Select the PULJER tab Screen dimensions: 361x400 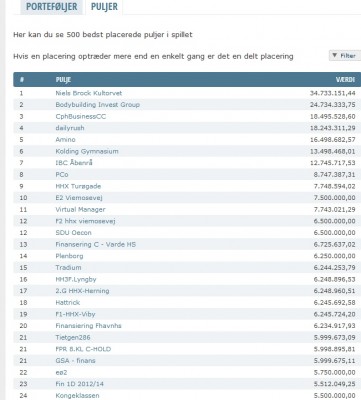click(104, 7)
